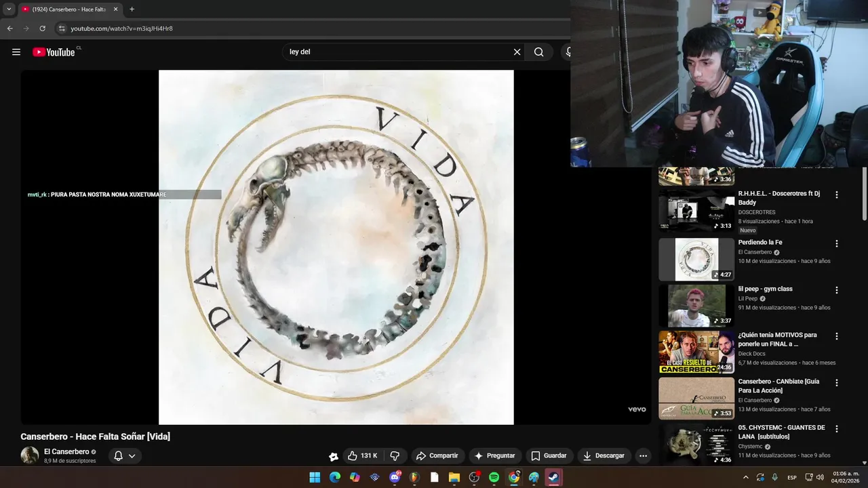Go to the YouTube home logo
Screen dimensions: 868x488
(54, 52)
